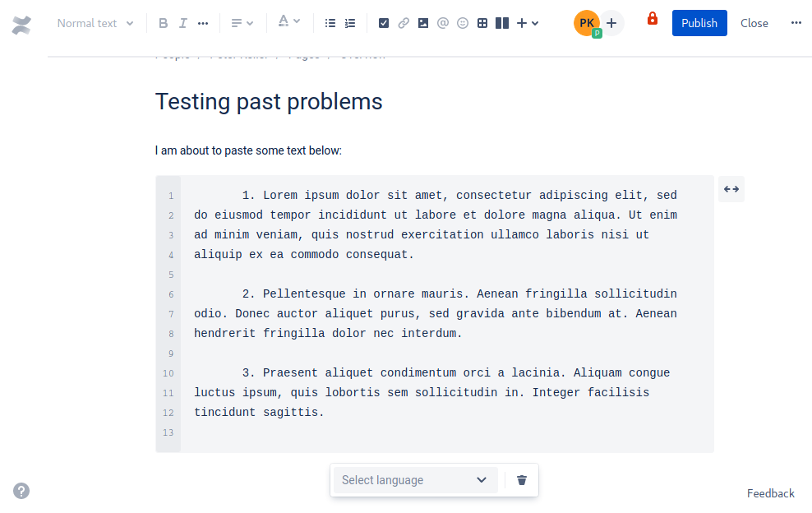Toggle bold formatting

click(x=163, y=23)
